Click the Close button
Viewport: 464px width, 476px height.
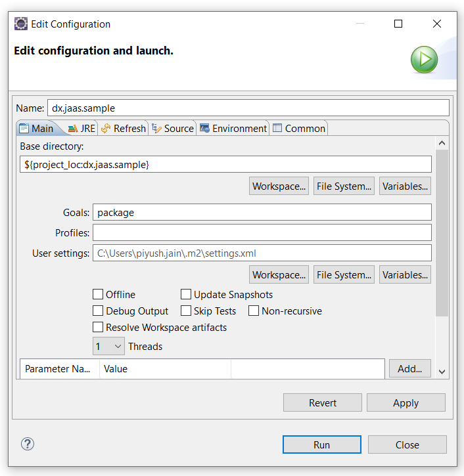coord(407,444)
